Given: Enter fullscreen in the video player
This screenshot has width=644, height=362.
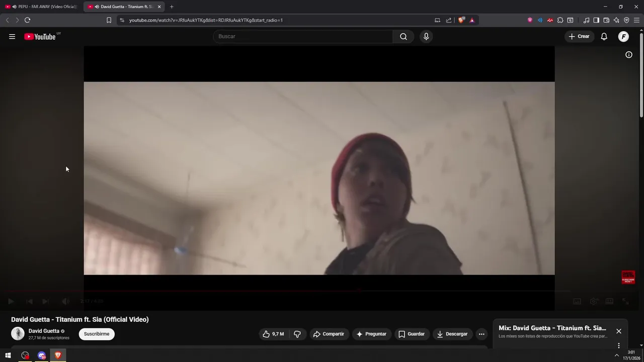Looking at the screenshot, I should (625, 301).
